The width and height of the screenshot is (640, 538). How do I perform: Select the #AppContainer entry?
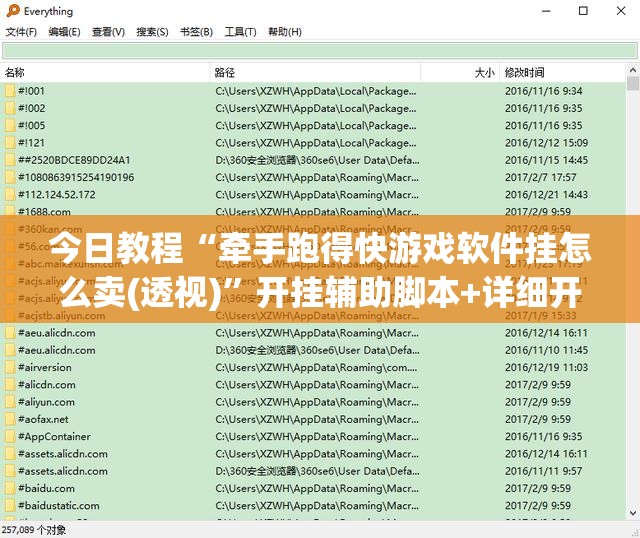(x=54, y=436)
